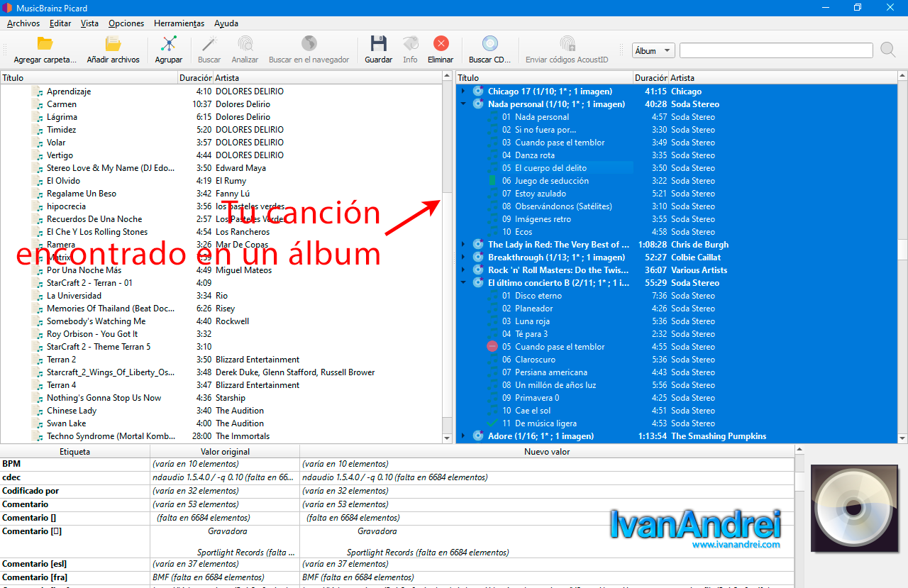
Task: Click the Buscar en el navegador icon
Action: pos(309,43)
